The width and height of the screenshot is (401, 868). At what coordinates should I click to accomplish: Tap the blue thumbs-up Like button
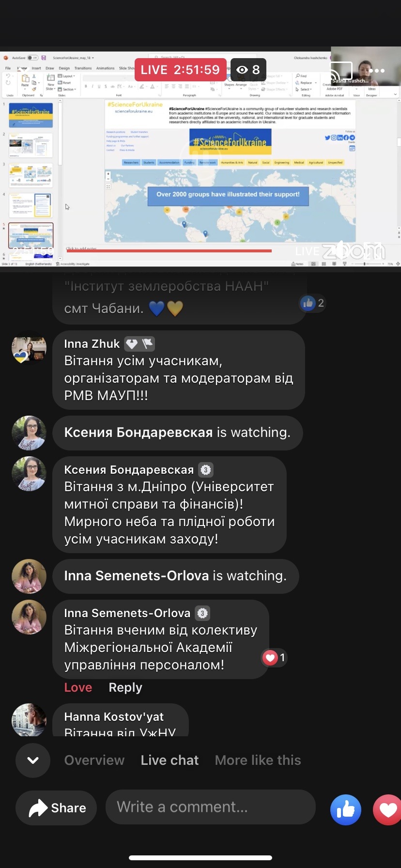346,809
